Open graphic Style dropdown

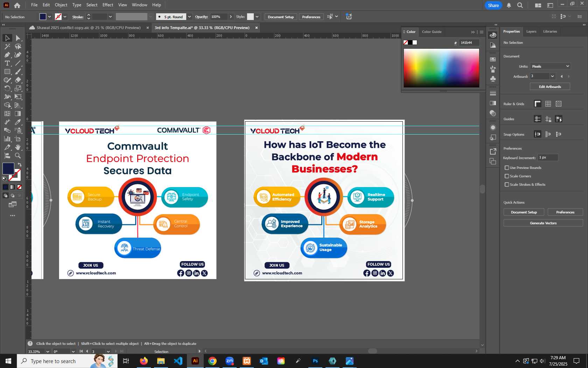tap(257, 17)
